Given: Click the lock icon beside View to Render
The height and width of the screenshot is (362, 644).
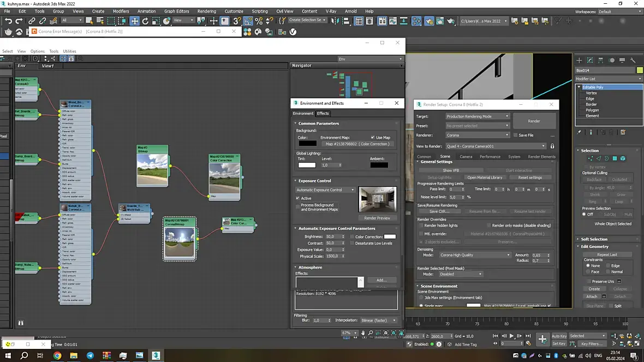Looking at the screenshot, I should (x=552, y=146).
